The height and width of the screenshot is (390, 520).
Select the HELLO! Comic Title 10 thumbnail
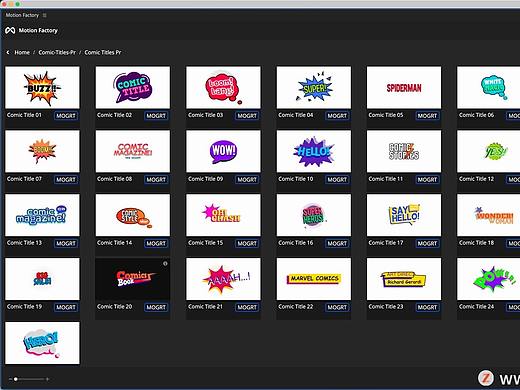click(x=314, y=151)
